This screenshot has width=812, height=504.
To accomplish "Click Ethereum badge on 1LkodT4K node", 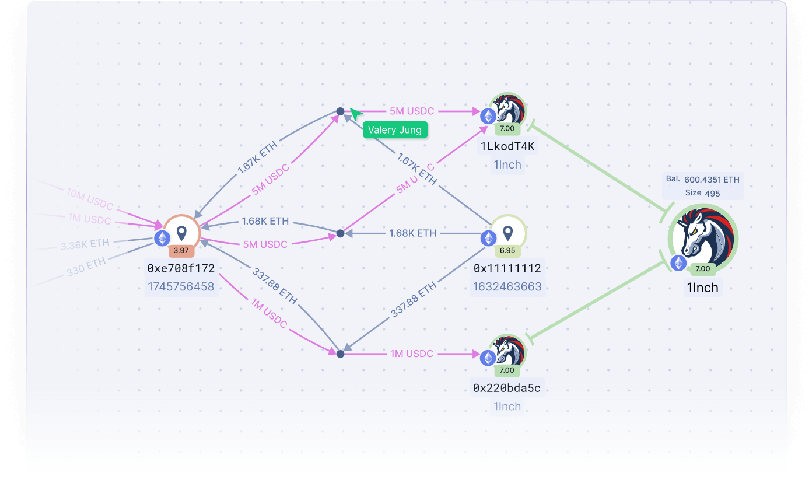I will click(x=488, y=116).
